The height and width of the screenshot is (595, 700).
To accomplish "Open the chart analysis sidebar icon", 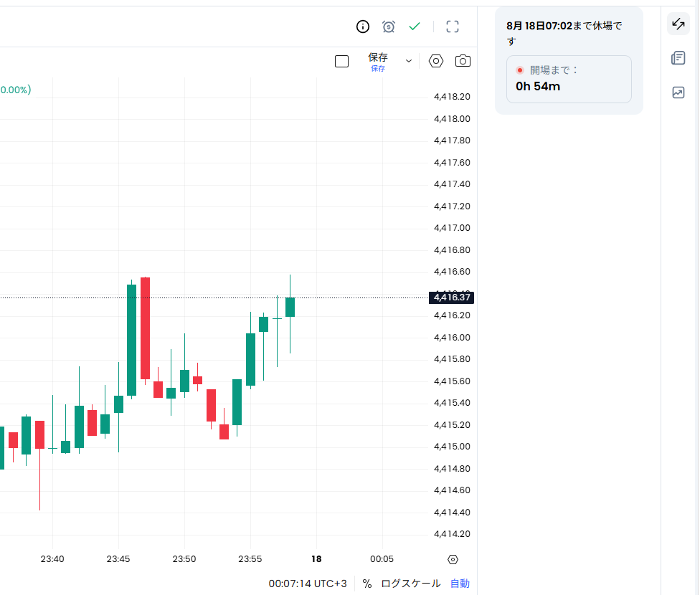I will coord(678,92).
